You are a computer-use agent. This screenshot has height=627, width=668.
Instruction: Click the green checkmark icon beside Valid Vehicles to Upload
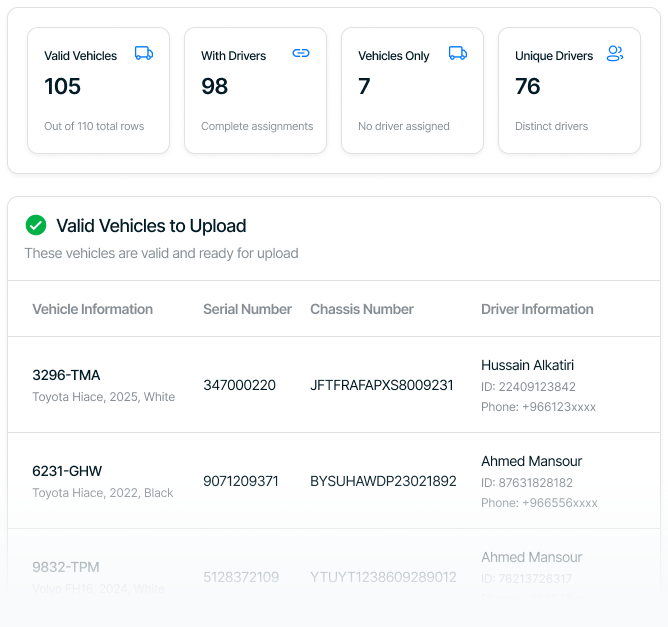coord(36,226)
